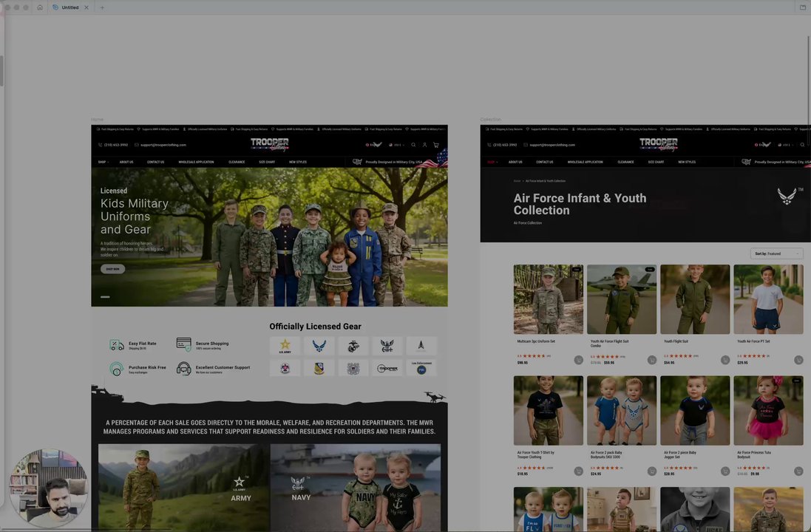
Task: Open a new tab with the plus button
Action: [102, 7]
